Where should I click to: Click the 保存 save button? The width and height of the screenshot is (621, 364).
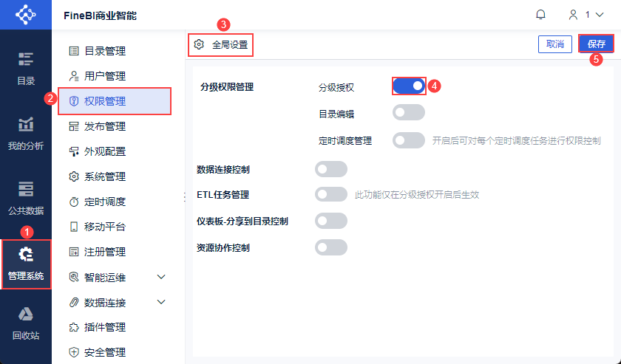(596, 44)
